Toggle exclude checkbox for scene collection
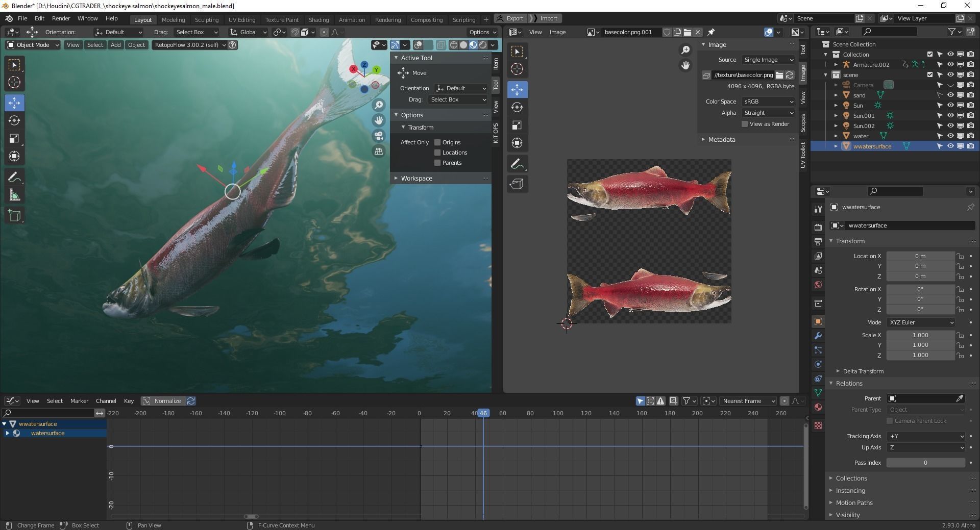 point(929,75)
